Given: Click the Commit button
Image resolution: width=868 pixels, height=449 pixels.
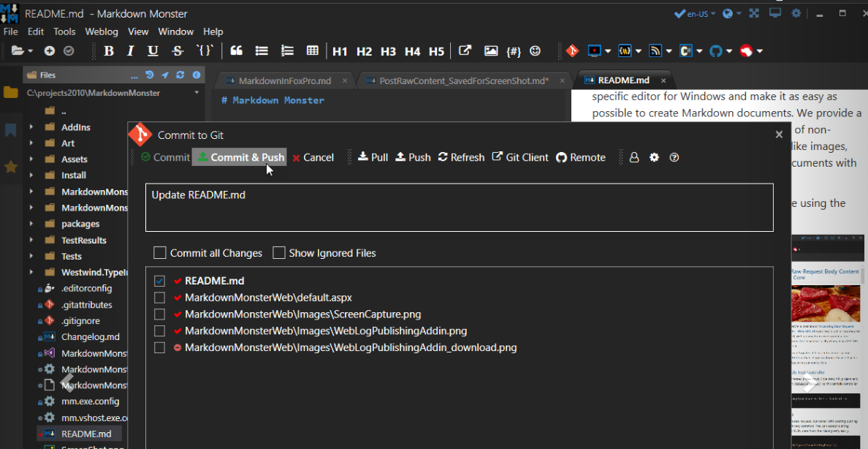Looking at the screenshot, I should pos(165,157).
